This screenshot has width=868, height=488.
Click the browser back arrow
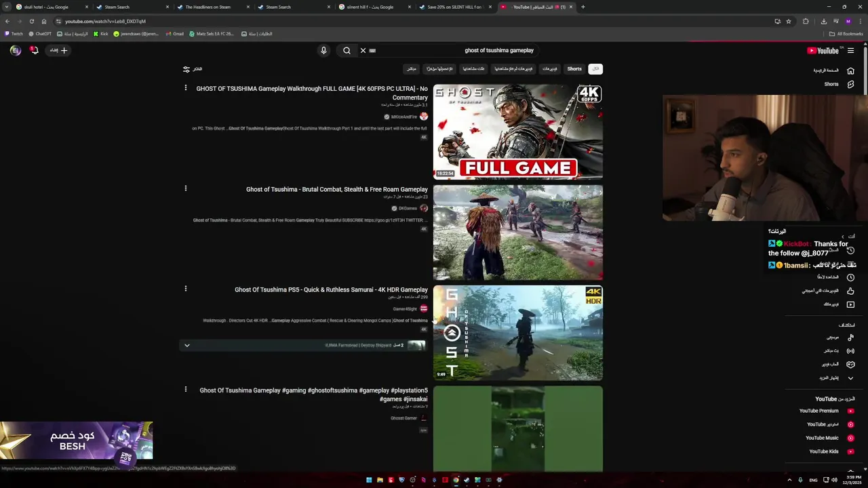coord(7,21)
